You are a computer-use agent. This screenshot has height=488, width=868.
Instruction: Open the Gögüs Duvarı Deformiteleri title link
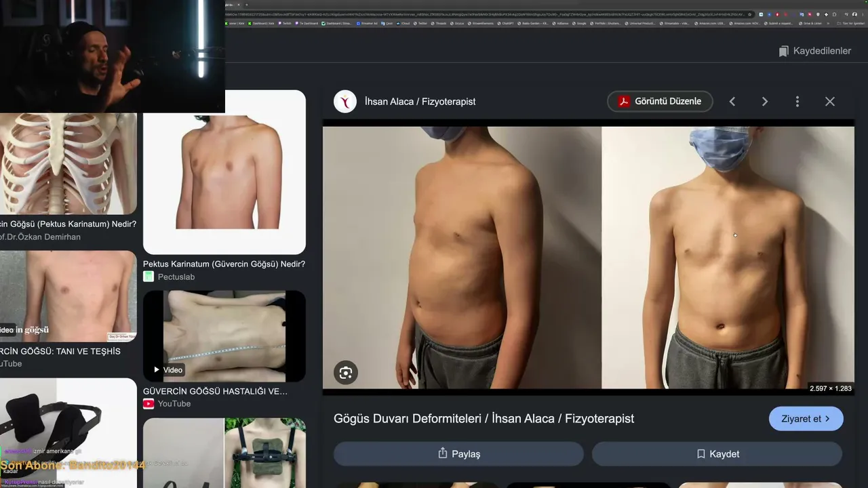click(x=484, y=419)
